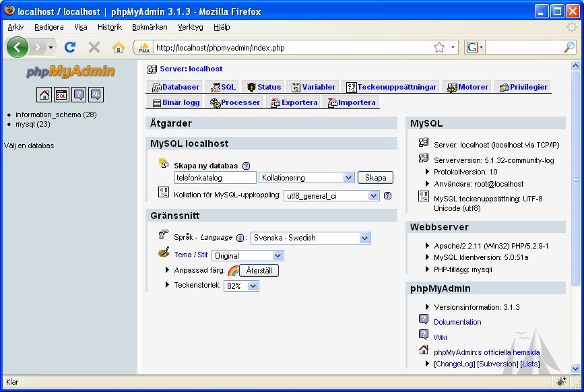Click the Skapa button

[x=375, y=178]
